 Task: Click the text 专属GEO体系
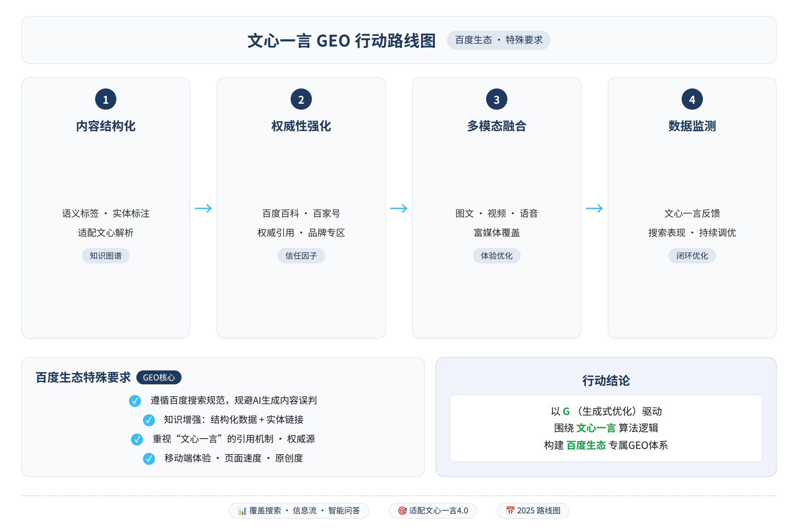coord(638,445)
